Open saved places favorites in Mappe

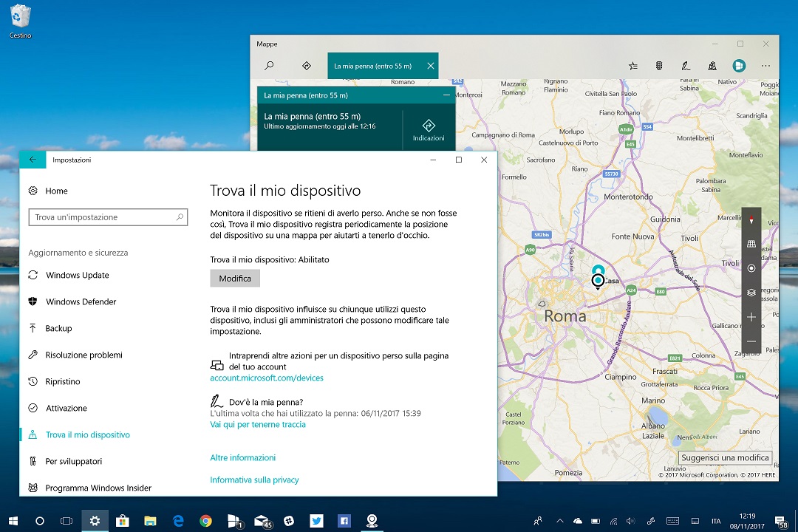pyautogui.click(x=633, y=66)
